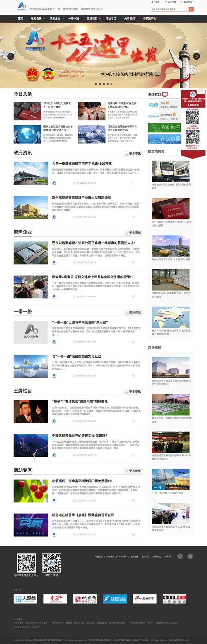Open the sina 新浪河南 partner logo

pyautogui.click(x=144, y=599)
